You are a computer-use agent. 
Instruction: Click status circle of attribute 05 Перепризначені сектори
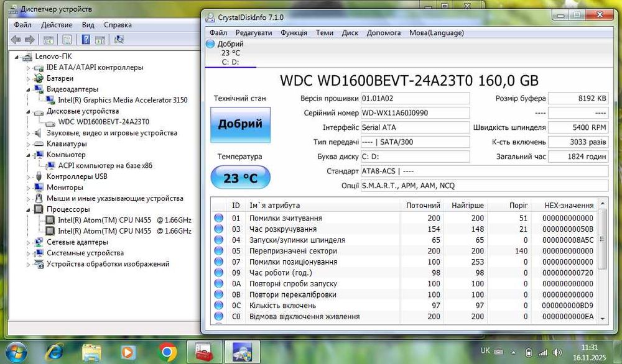(x=218, y=251)
